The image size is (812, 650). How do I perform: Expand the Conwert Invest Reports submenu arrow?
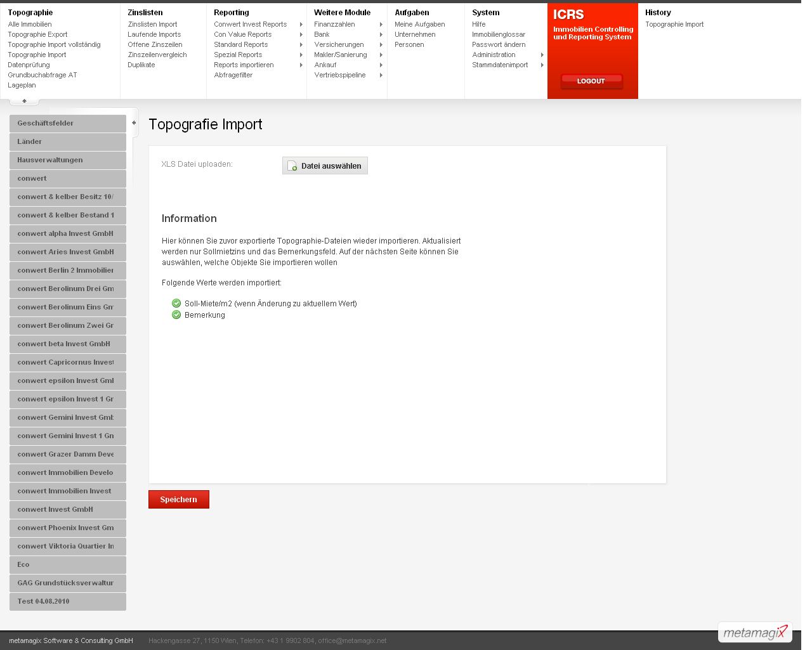click(x=301, y=25)
